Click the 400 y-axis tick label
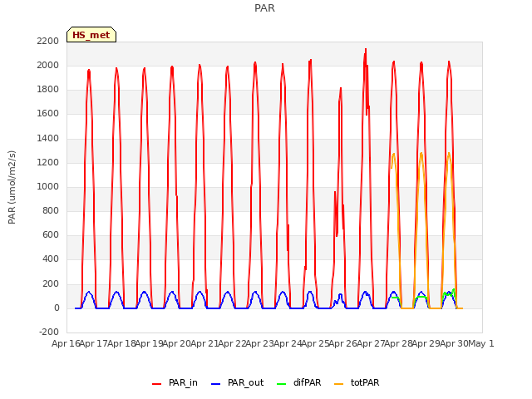 click(x=51, y=259)
